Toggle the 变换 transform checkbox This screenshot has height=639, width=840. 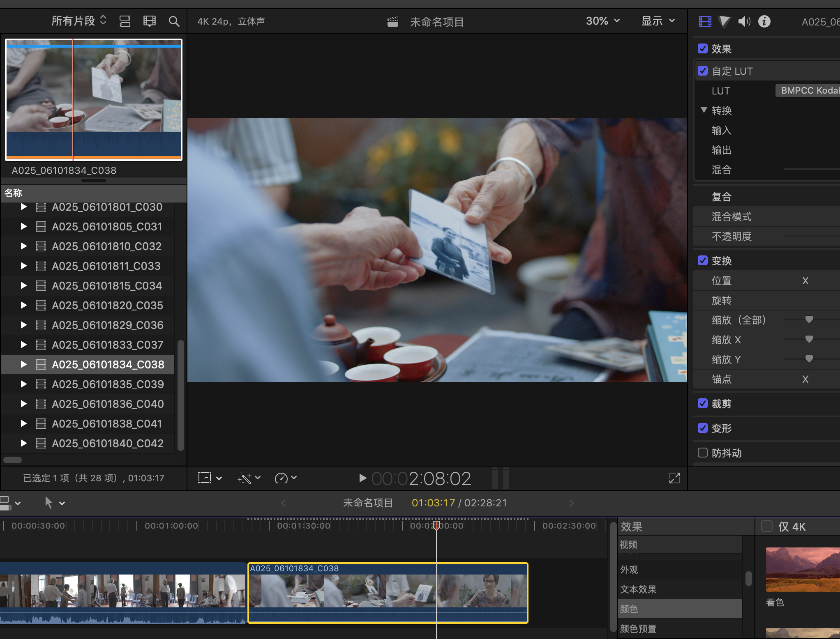703,260
